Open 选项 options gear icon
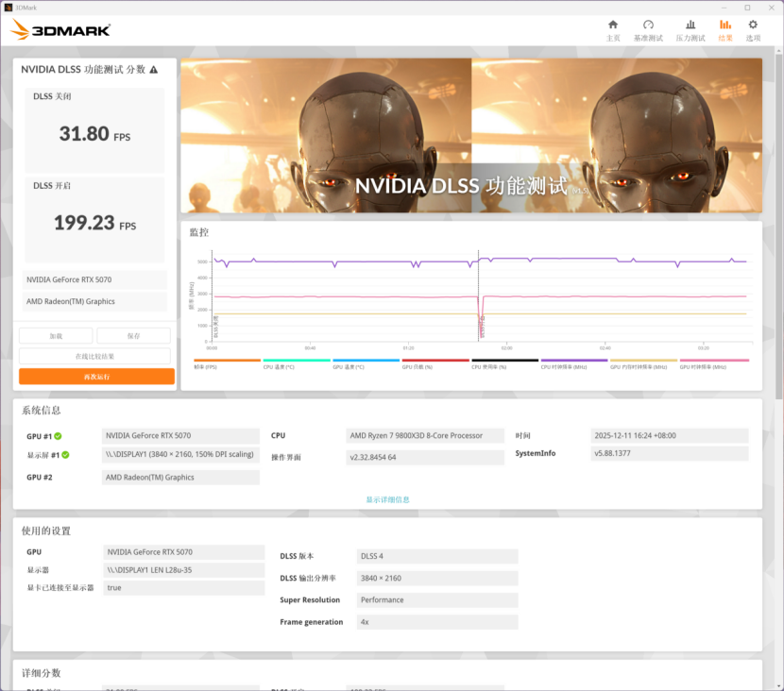 coord(753,25)
